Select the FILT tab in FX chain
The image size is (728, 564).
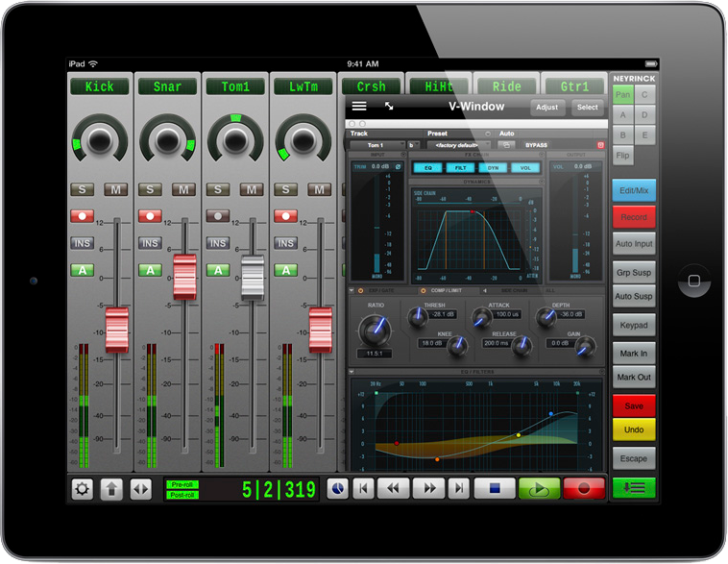click(460, 168)
